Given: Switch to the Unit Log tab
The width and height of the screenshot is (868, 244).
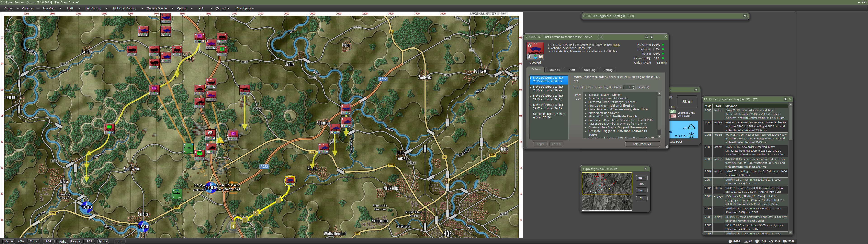Looking at the screenshot, I should tap(590, 70).
